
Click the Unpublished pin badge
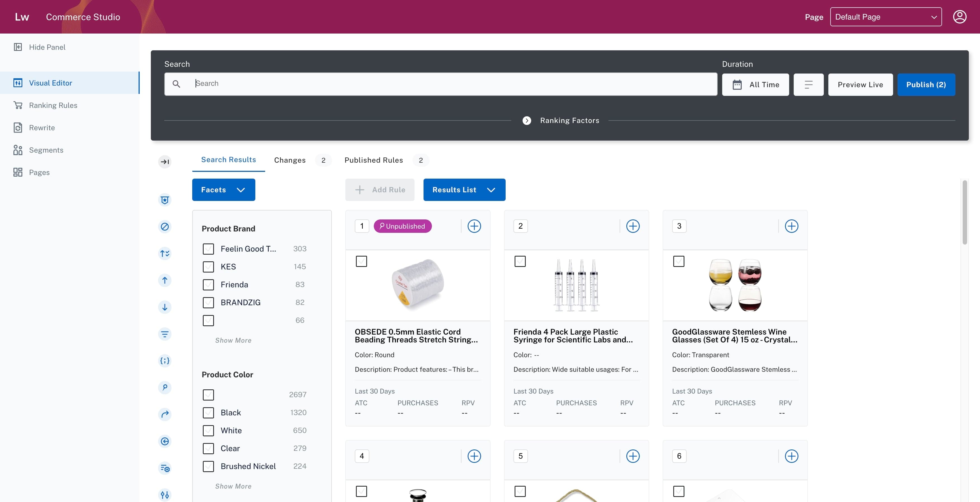click(x=403, y=226)
